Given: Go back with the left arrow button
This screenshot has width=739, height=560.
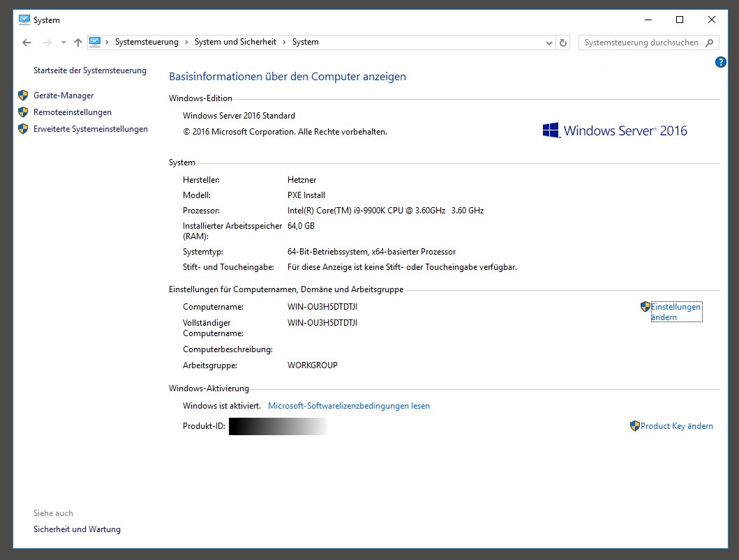Looking at the screenshot, I should 27,43.
